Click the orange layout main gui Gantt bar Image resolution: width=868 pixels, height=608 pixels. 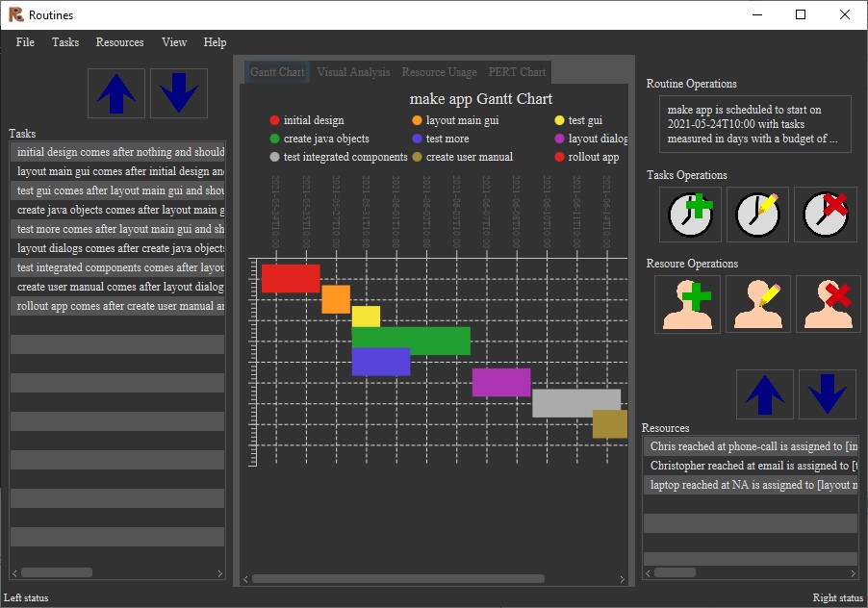pyautogui.click(x=336, y=299)
